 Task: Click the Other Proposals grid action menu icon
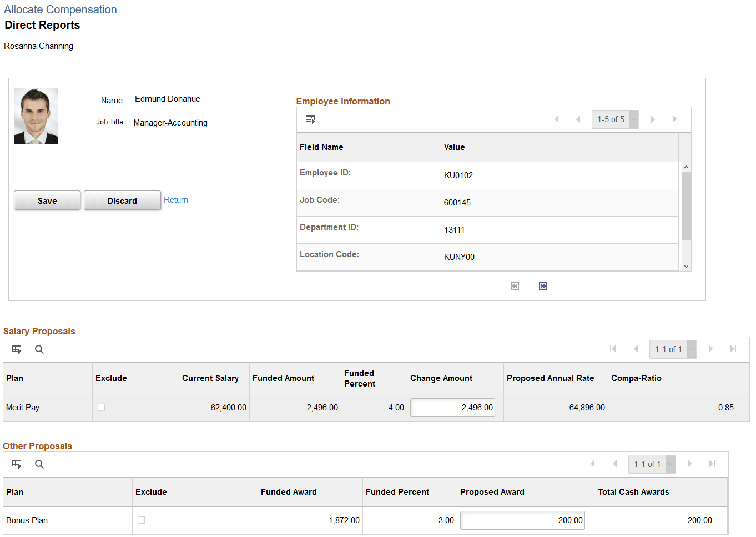pos(17,464)
